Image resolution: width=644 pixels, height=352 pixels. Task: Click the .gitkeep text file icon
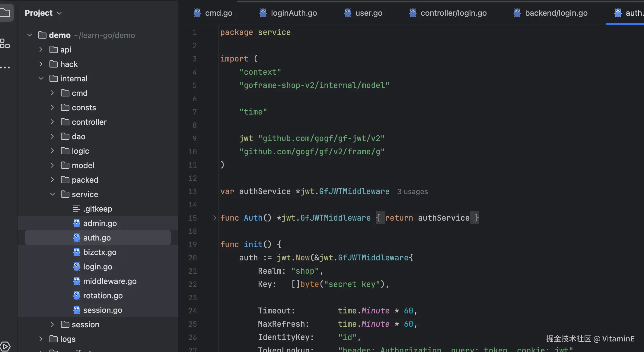click(77, 209)
